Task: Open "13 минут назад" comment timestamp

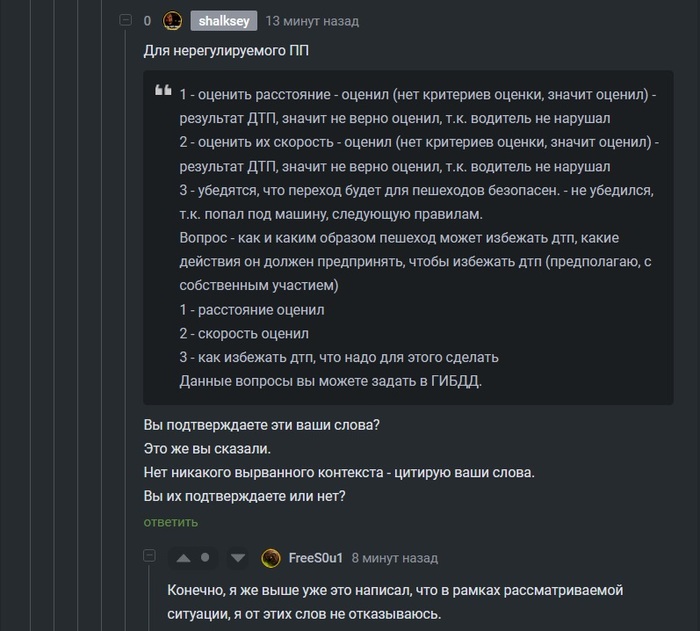Action: coord(312,21)
